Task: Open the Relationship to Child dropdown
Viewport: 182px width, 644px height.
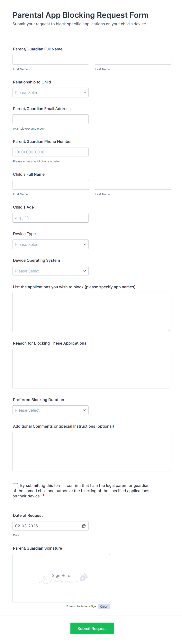Action: point(50,92)
